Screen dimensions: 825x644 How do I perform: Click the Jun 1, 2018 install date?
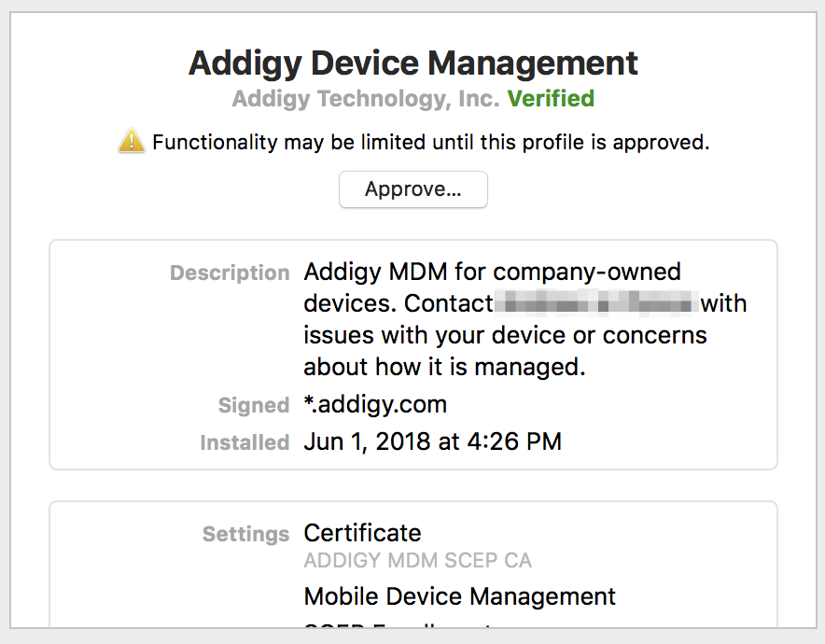[432, 441]
